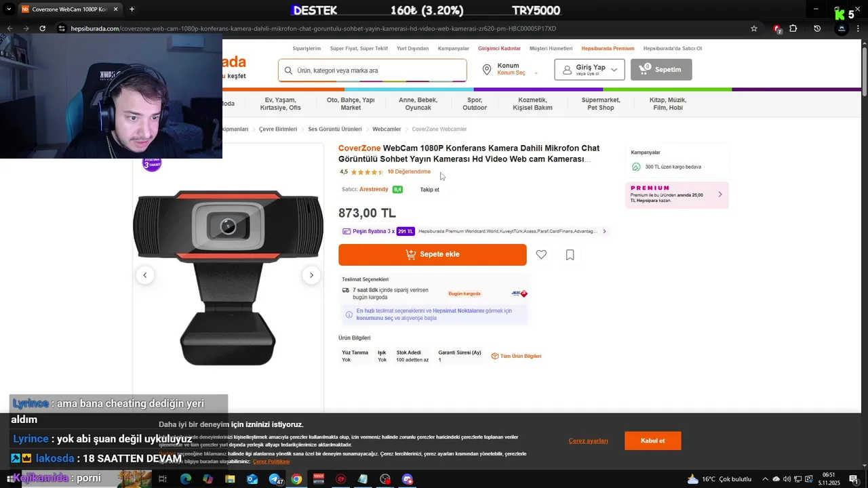Viewport: 868px width, 488px height.
Task: Click the product search input field
Action: pos(372,70)
